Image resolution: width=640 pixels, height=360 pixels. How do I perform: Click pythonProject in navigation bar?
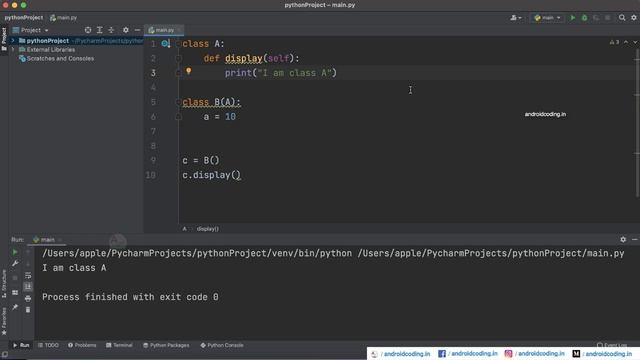(x=24, y=18)
